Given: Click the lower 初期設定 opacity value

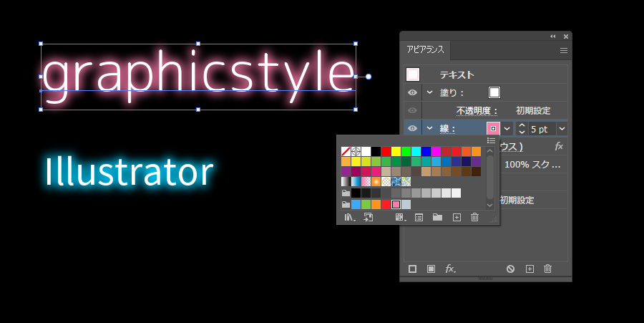Looking at the screenshot, I should pyautogui.click(x=517, y=200).
